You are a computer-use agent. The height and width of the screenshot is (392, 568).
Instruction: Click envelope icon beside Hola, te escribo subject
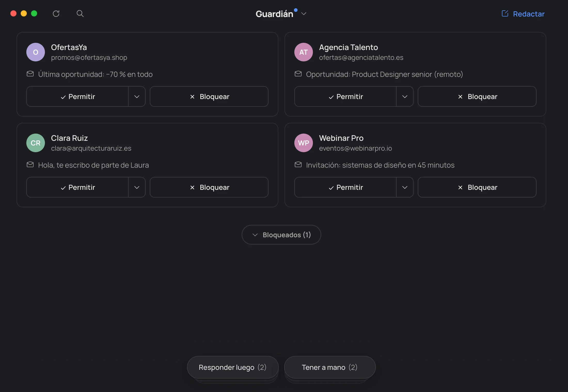[x=30, y=165]
